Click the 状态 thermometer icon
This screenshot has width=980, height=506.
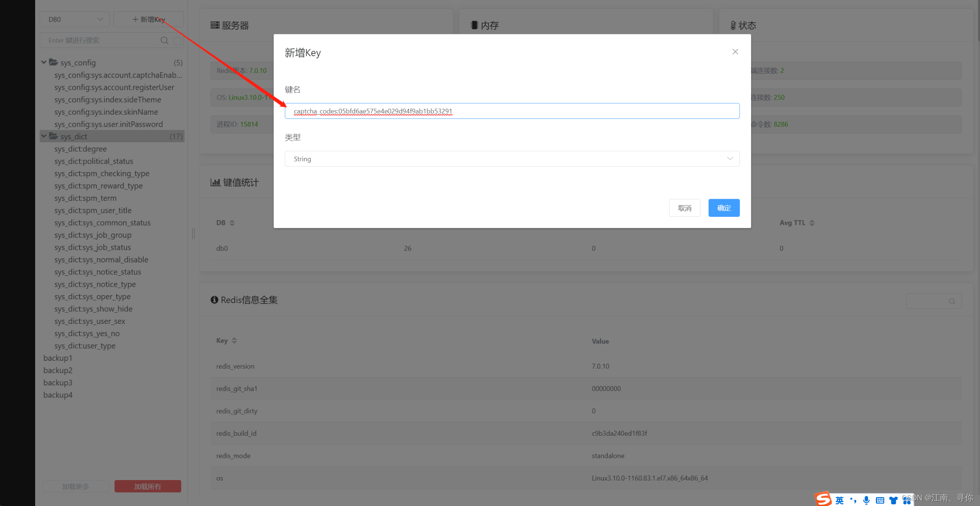coord(733,25)
